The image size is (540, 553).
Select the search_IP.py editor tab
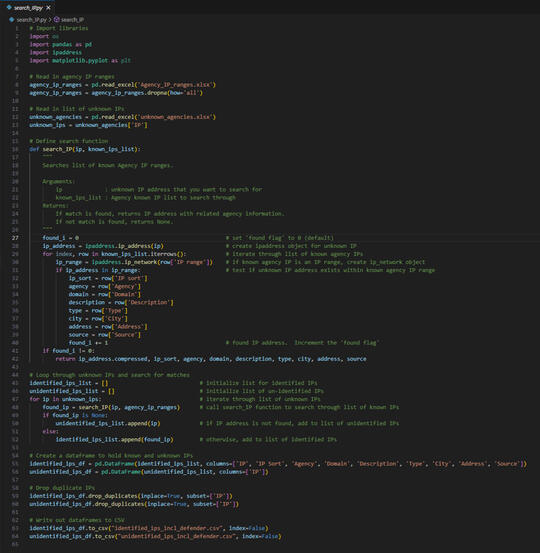pos(28,7)
